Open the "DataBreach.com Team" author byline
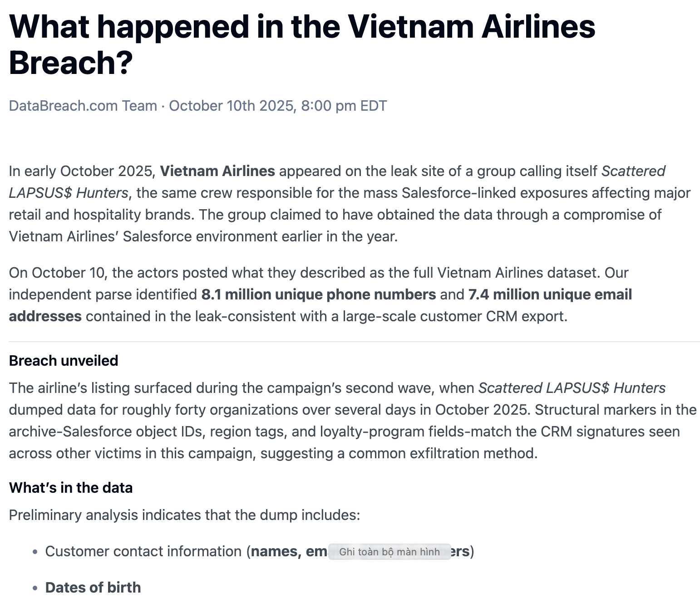The image size is (700, 598). pyautogui.click(x=83, y=106)
